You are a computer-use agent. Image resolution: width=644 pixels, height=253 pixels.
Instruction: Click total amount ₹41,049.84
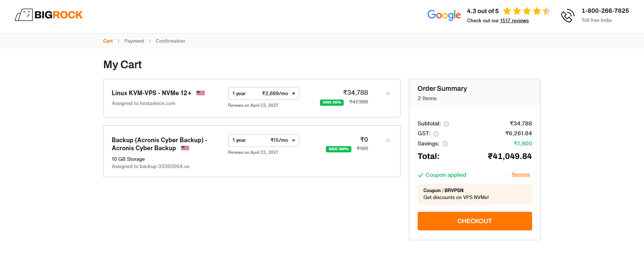(x=510, y=156)
